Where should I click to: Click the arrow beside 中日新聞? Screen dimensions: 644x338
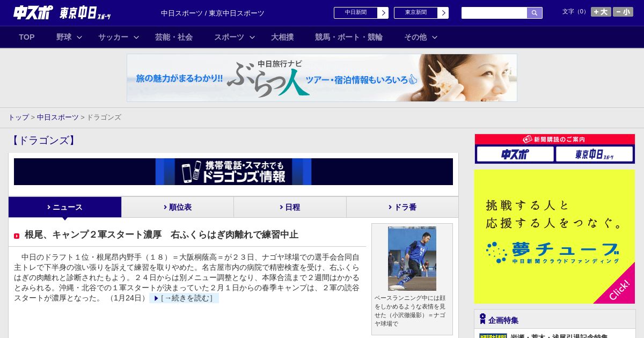(383, 13)
